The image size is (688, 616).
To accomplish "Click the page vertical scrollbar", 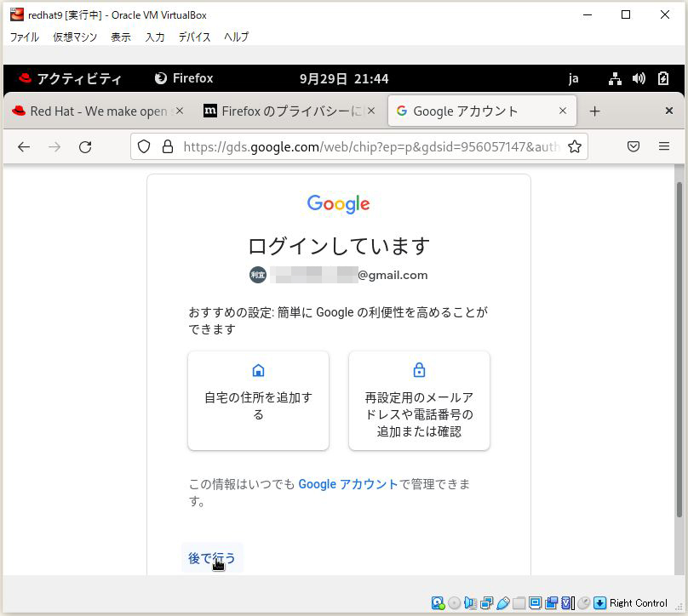I will point(679,351).
